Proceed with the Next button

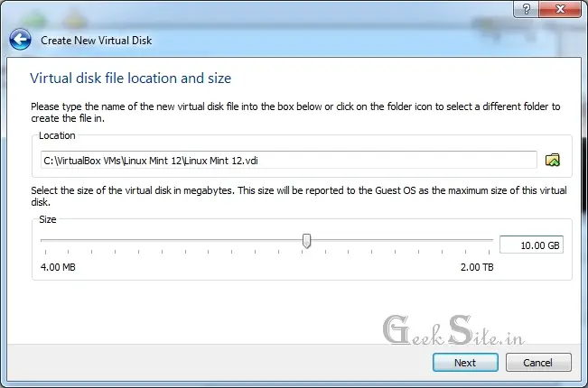point(465,363)
